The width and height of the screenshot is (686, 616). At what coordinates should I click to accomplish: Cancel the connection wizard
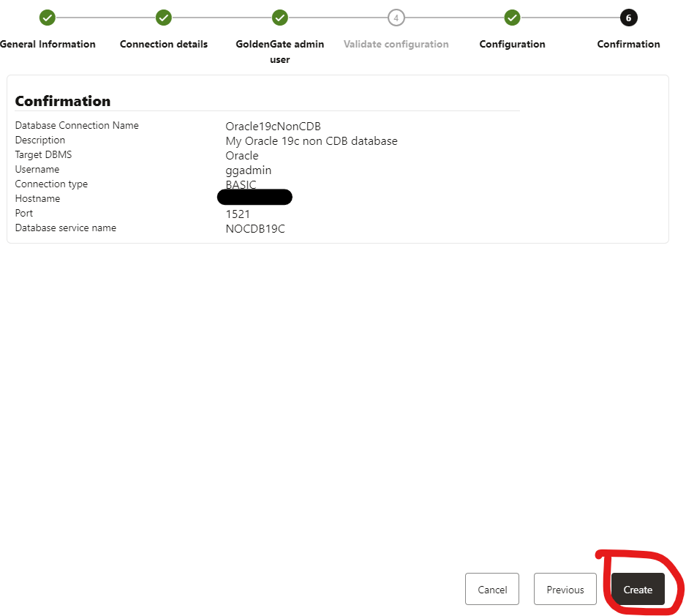pyautogui.click(x=492, y=589)
